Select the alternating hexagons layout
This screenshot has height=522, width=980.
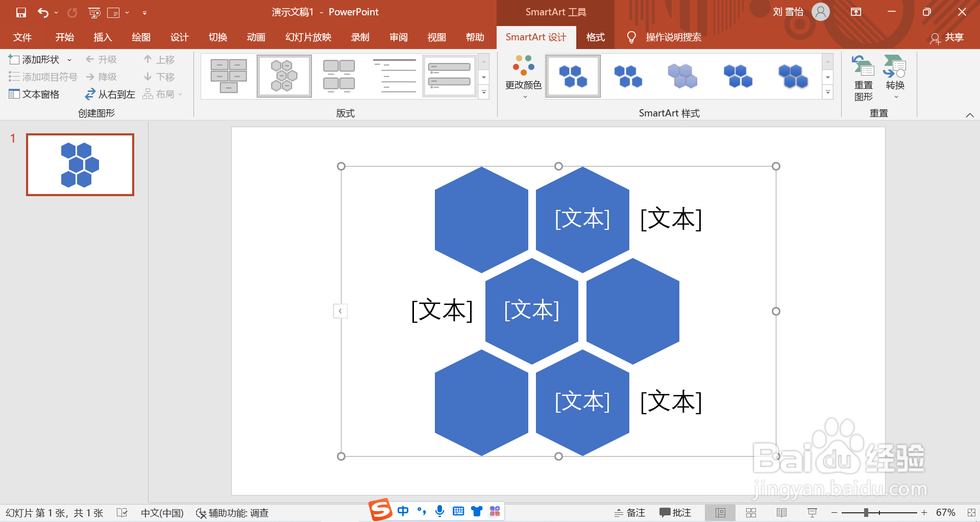point(284,76)
